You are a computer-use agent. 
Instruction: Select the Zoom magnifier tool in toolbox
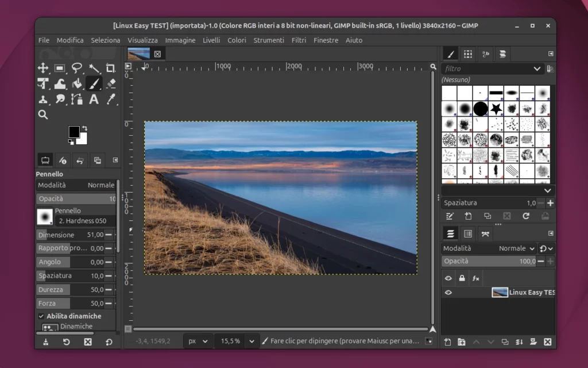[x=43, y=115]
